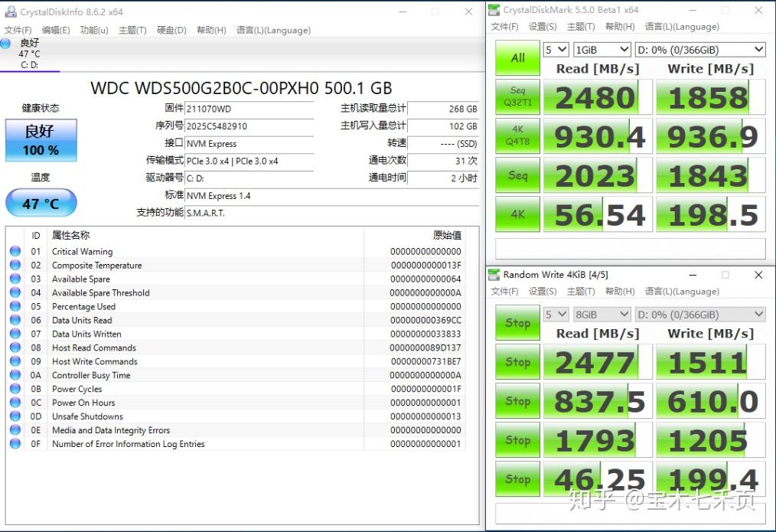Click status orb for Data Units Written row
776x532 pixels.
[x=15, y=334]
